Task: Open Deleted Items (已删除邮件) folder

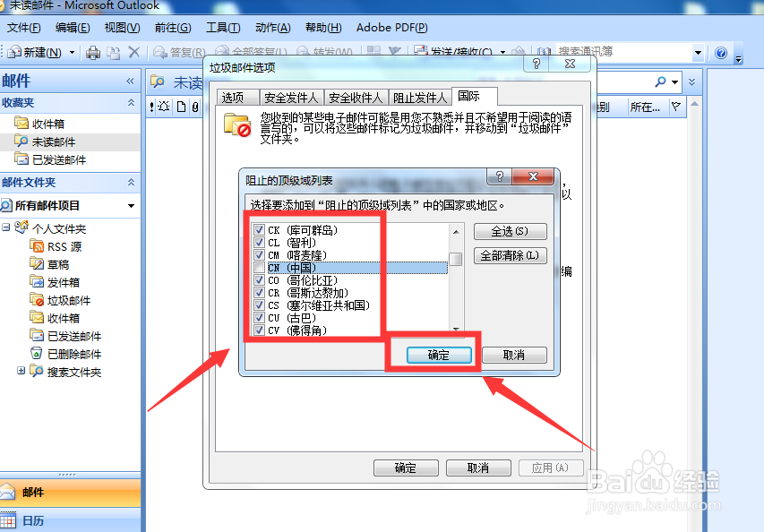Action: pyautogui.click(x=65, y=354)
